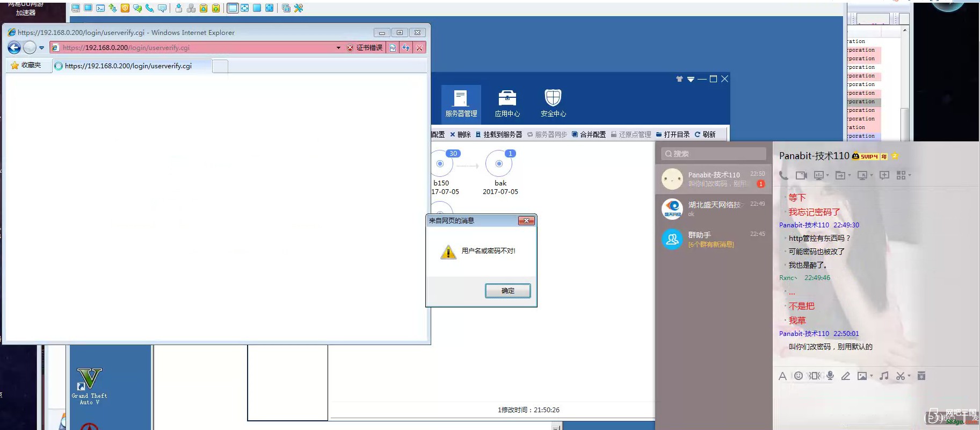Open the Grand Theft Auto V desktop shortcut
The width and height of the screenshot is (980, 430).
(89, 386)
